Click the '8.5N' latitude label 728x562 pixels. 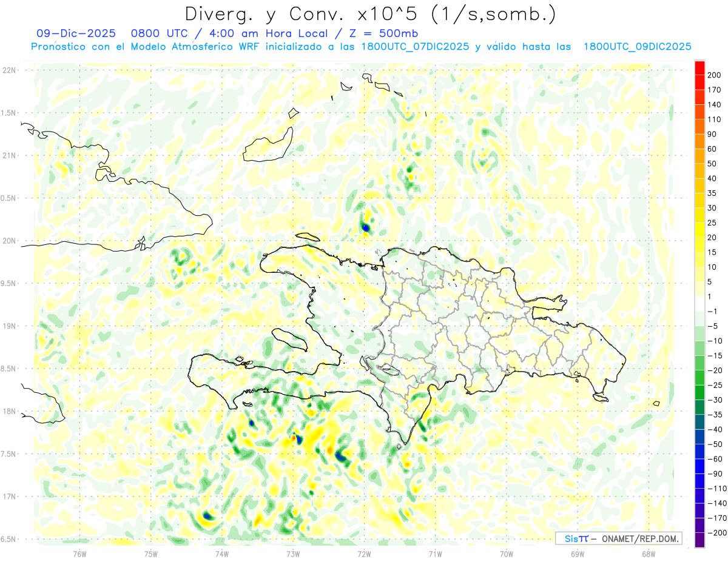pos(9,369)
